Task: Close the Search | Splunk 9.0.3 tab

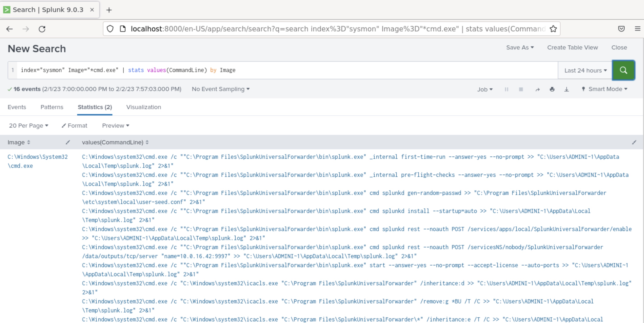Action: (92, 10)
